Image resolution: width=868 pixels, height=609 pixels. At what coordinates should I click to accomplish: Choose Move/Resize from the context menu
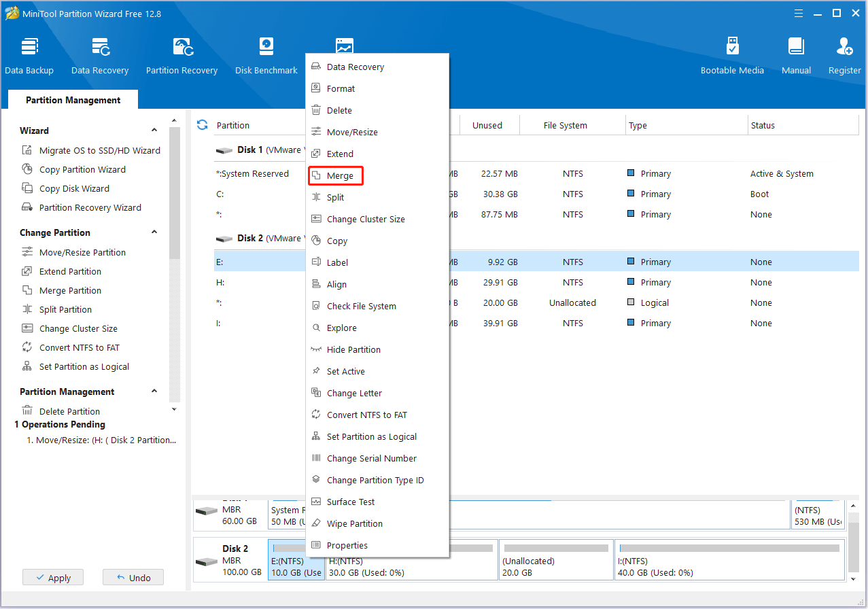click(x=377, y=132)
